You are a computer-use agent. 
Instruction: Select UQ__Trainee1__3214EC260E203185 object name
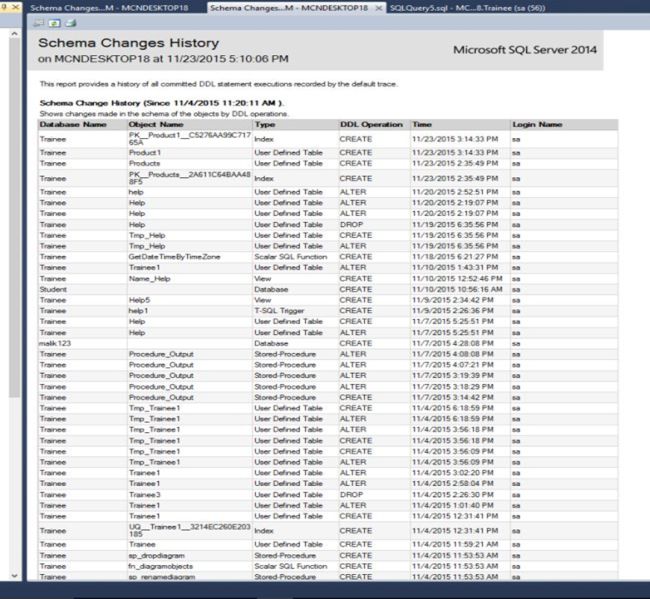189,531
